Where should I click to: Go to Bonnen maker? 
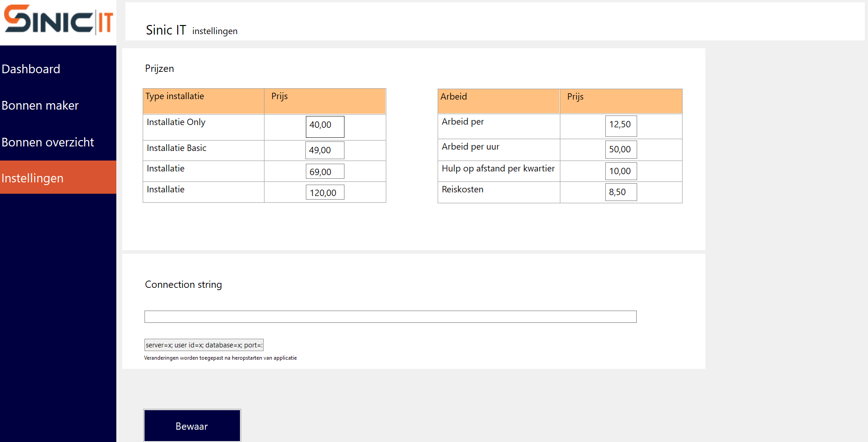(x=40, y=105)
